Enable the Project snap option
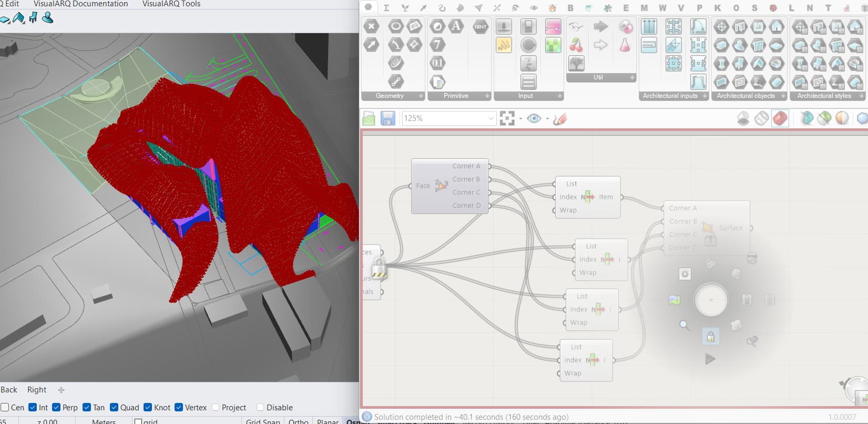 [x=216, y=407]
